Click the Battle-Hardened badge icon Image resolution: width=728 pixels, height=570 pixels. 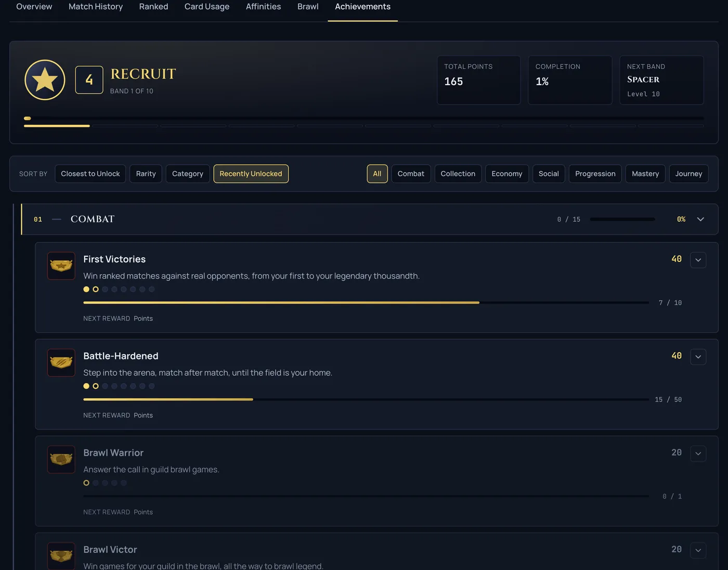point(61,363)
